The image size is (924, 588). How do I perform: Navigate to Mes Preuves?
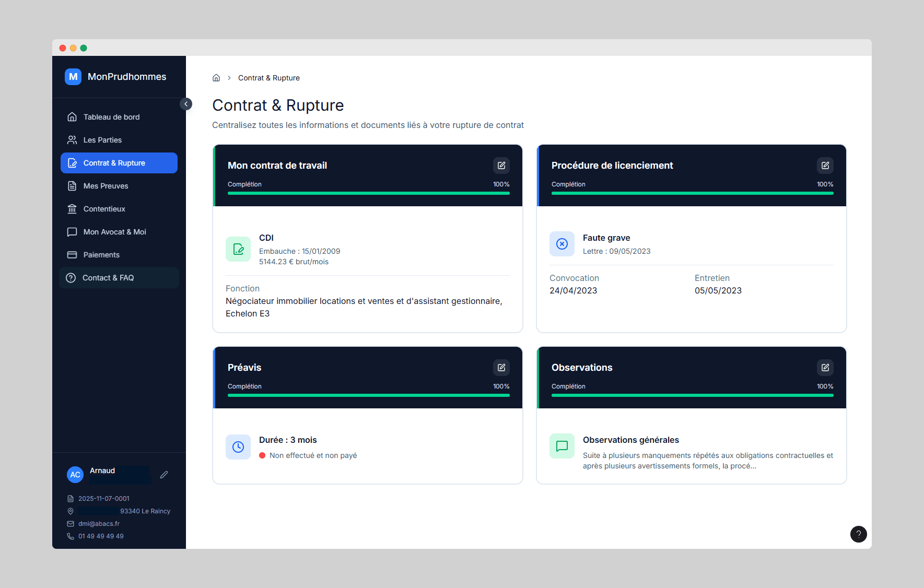(106, 186)
